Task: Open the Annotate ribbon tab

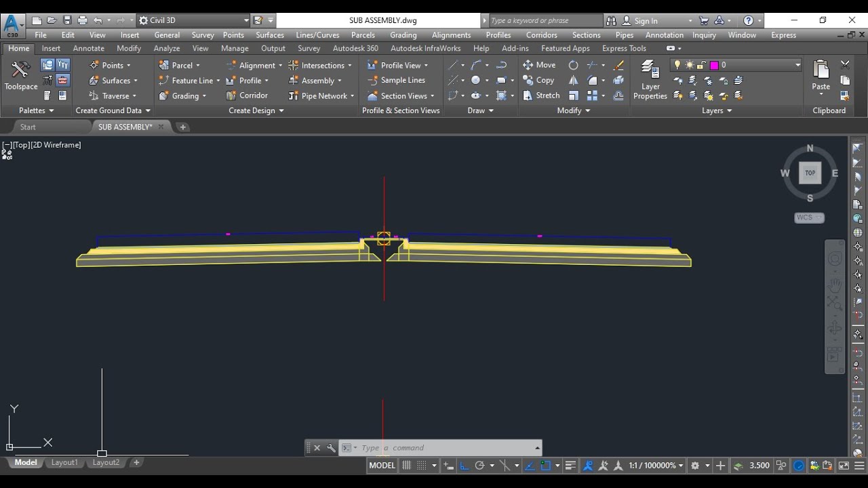Action: click(89, 48)
